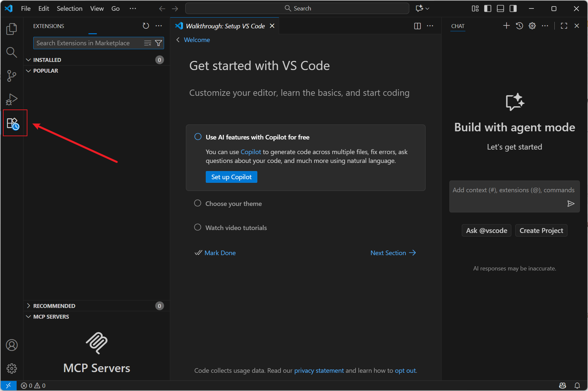Screen dimensions: 588x391
Task: Open the Source Control view
Action: point(12,76)
